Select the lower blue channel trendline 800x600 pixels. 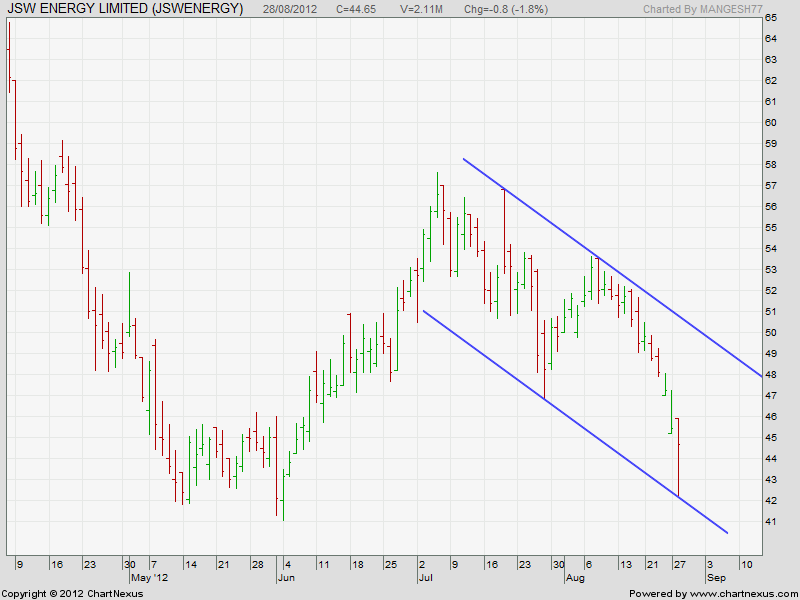tap(576, 422)
